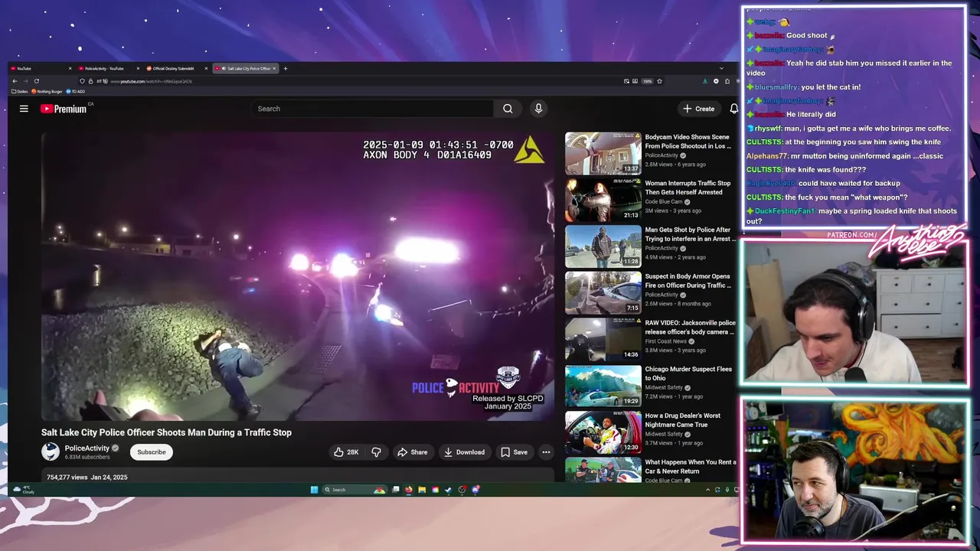Open Discord from the taskbar
The width and height of the screenshot is (980, 551).
click(x=475, y=490)
